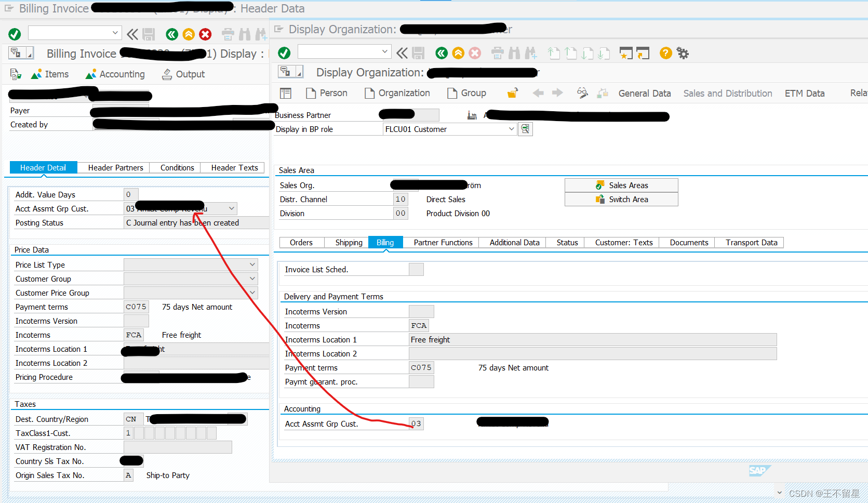The image size is (868, 503).
Task: Click the Find binoculars icon in Billing Invoice toolbar
Action: tap(245, 34)
